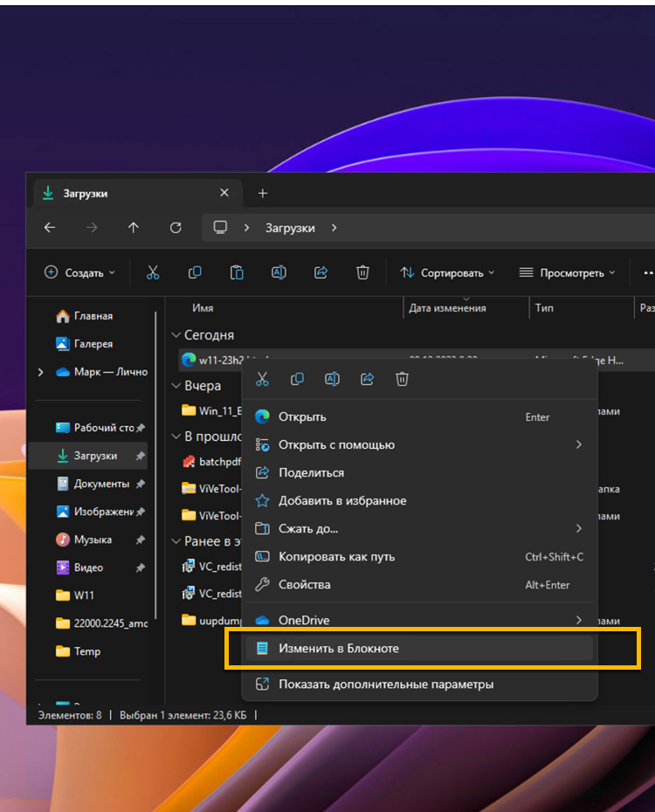Select Документы in the sidebar

[100, 484]
